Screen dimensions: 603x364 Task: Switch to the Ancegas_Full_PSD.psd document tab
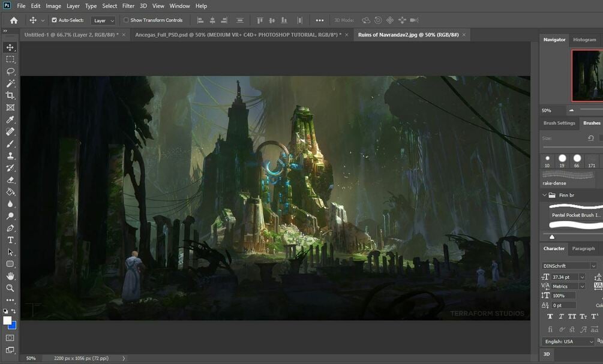click(x=238, y=35)
